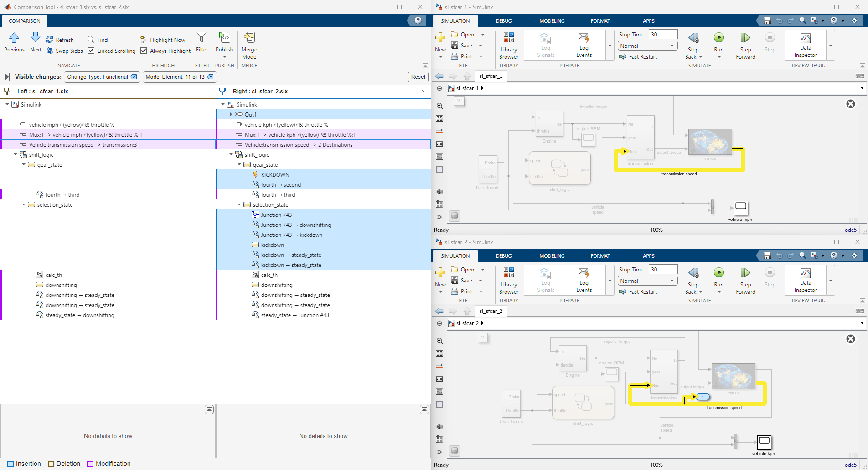The image size is (868, 470).
Task: Click the Next change arrow icon
Action: click(36, 38)
